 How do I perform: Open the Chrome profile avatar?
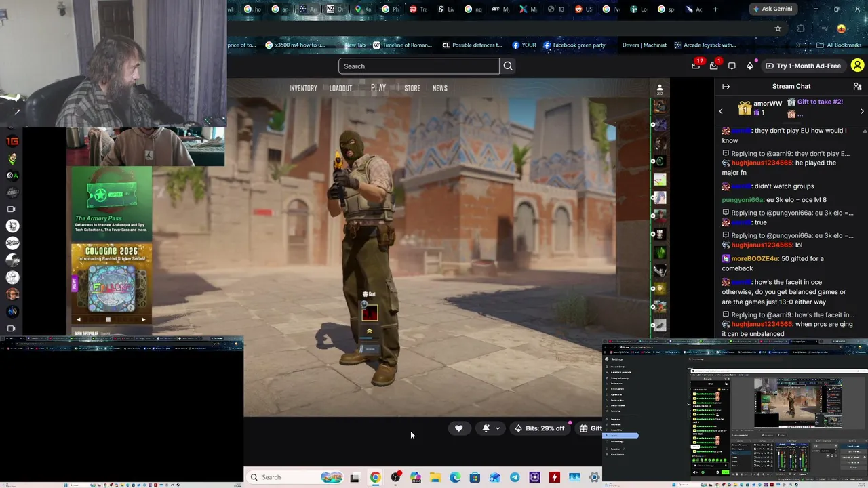[842, 28]
